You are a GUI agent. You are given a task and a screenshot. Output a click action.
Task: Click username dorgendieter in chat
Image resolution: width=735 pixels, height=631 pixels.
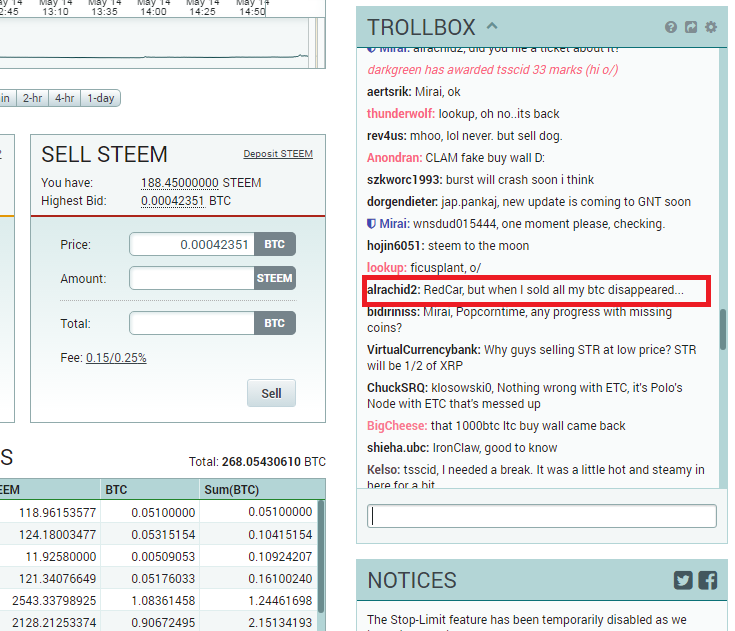402,202
